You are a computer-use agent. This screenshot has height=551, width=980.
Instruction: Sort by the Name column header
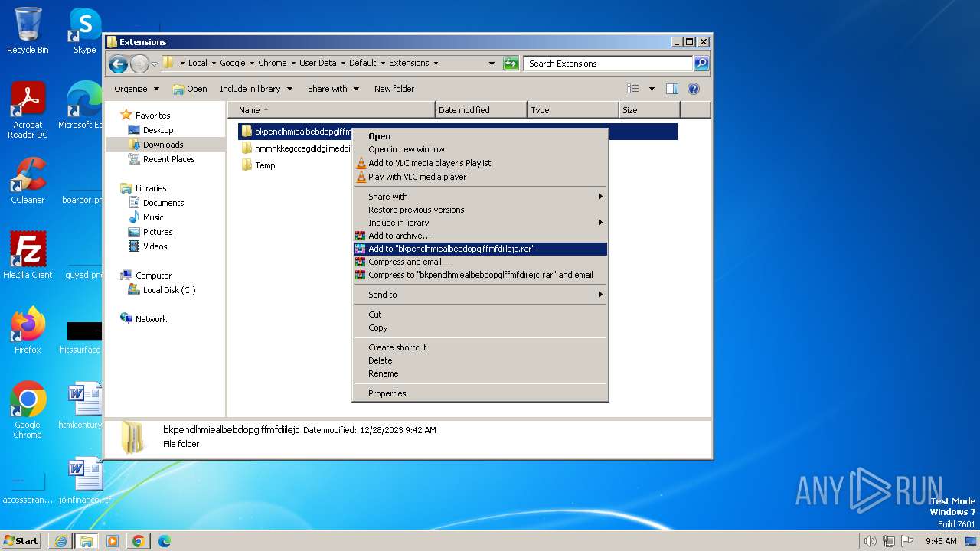(x=331, y=110)
